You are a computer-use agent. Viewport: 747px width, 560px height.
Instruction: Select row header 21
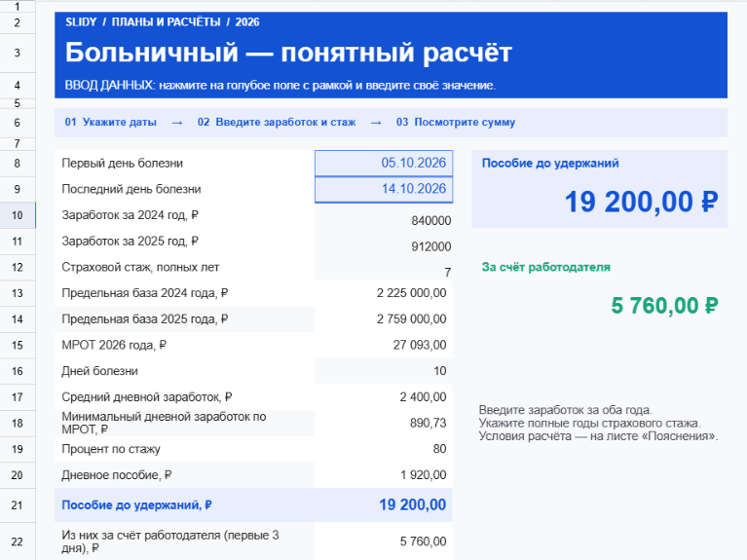pos(18,505)
